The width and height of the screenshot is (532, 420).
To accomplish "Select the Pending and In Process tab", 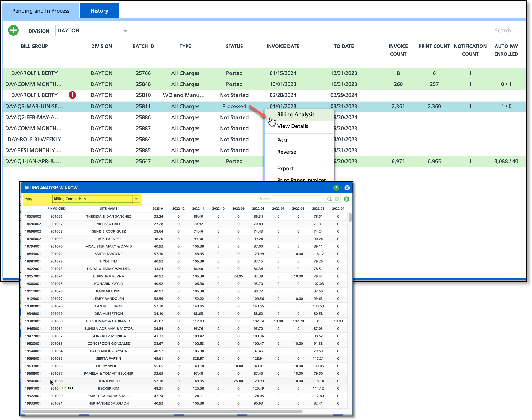I will (x=41, y=11).
